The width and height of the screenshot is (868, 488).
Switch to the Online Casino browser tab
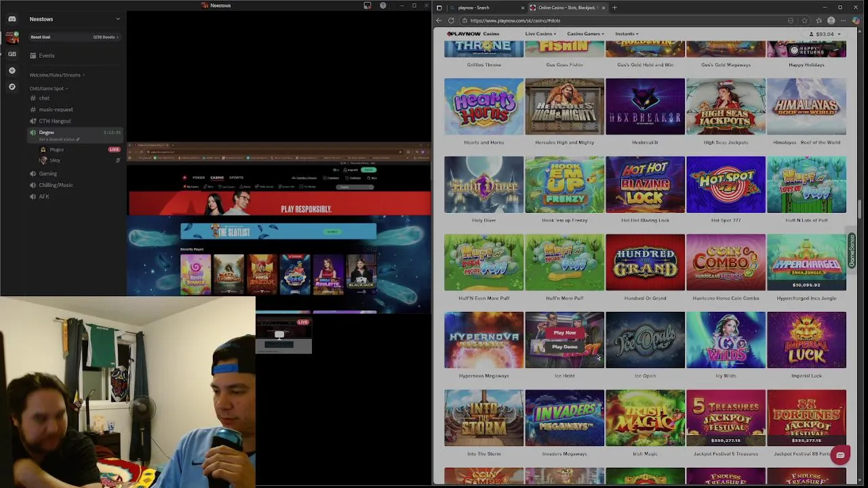(x=567, y=7)
